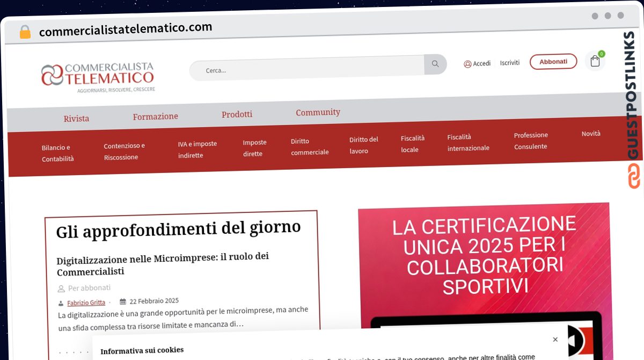This screenshot has width=644, height=360.
Task: Click the Accedi user icon
Action: click(467, 64)
